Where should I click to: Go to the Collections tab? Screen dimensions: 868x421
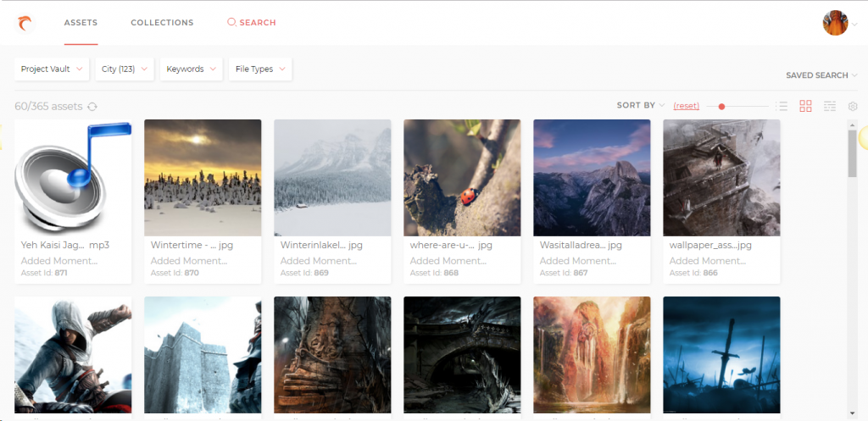(162, 23)
